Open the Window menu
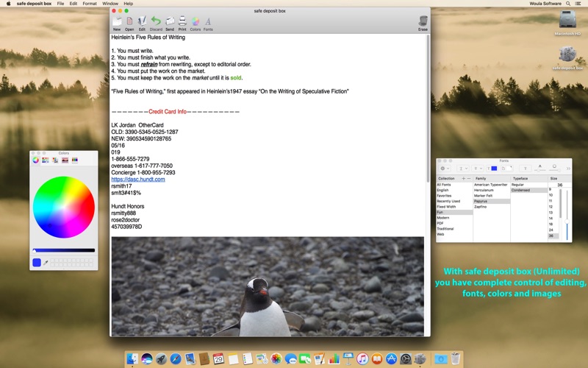Image resolution: width=588 pixels, height=368 pixels. pyautogui.click(x=110, y=4)
